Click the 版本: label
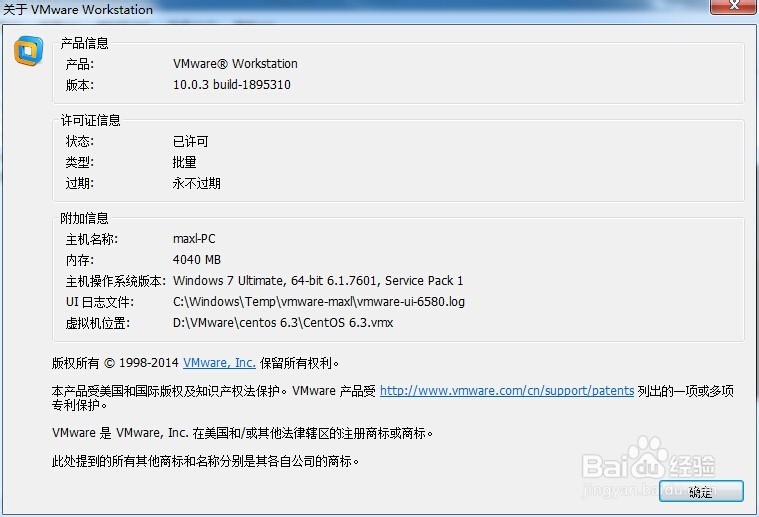Viewport: 759px width, 517px height. click(x=80, y=85)
